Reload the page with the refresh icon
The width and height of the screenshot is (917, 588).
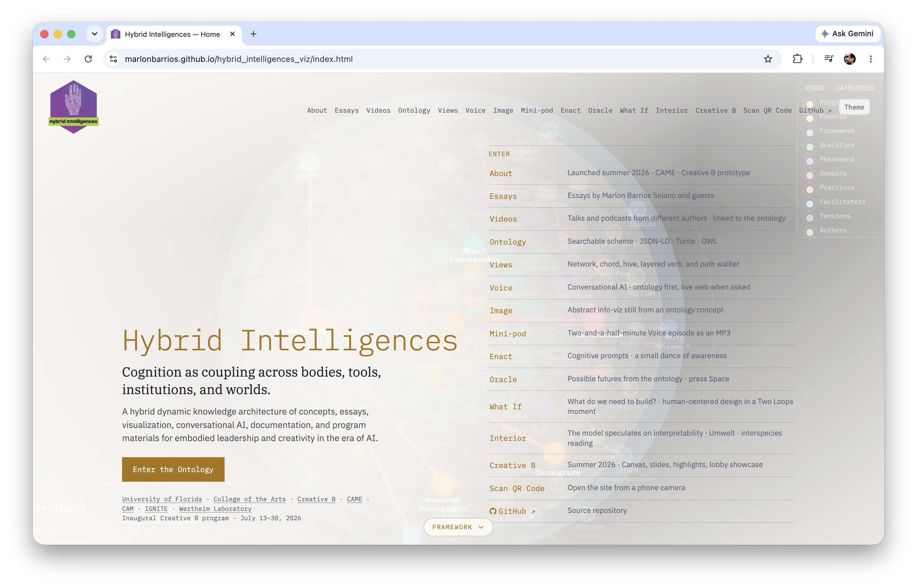click(x=88, y=59)
